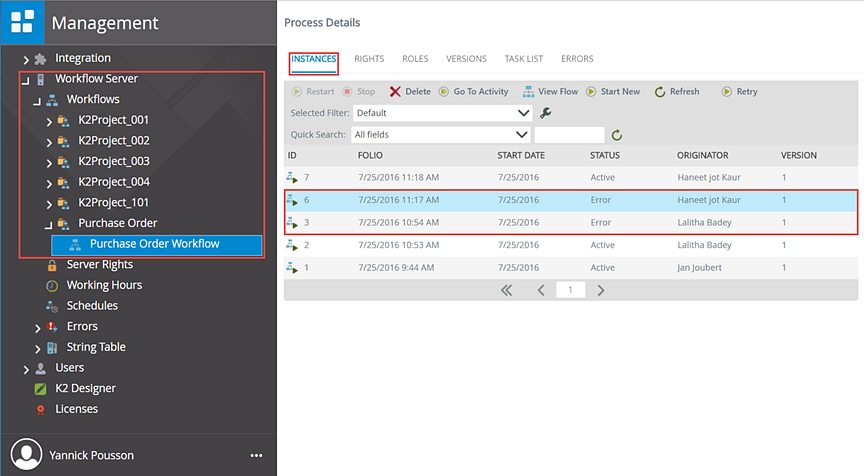Screen dimensions: 864x476
Task: Open the Quick Search fields dropdown
Action: [440, 134]
